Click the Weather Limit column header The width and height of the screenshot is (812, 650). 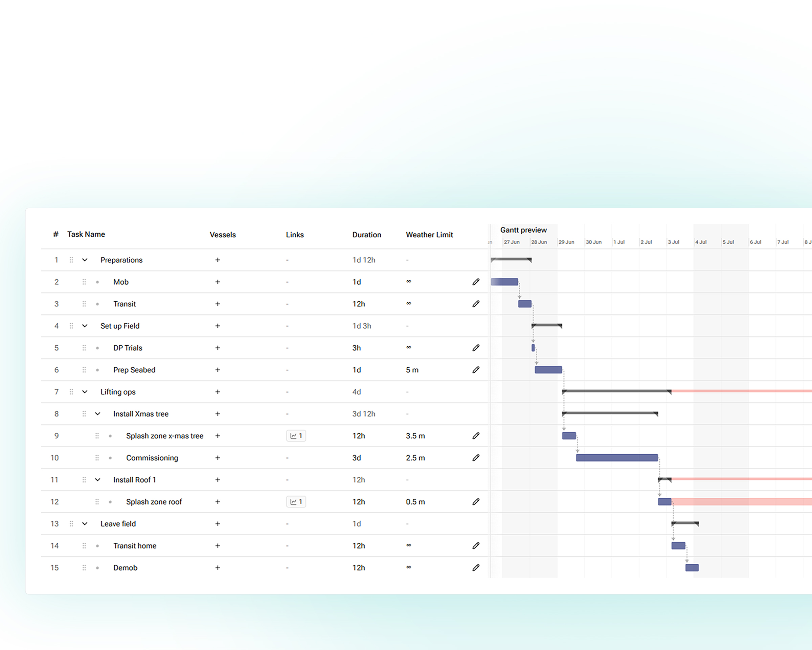429,235
